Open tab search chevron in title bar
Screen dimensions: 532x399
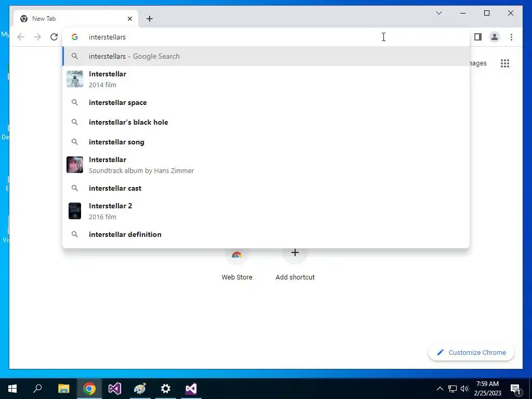(x=438, y=13)
